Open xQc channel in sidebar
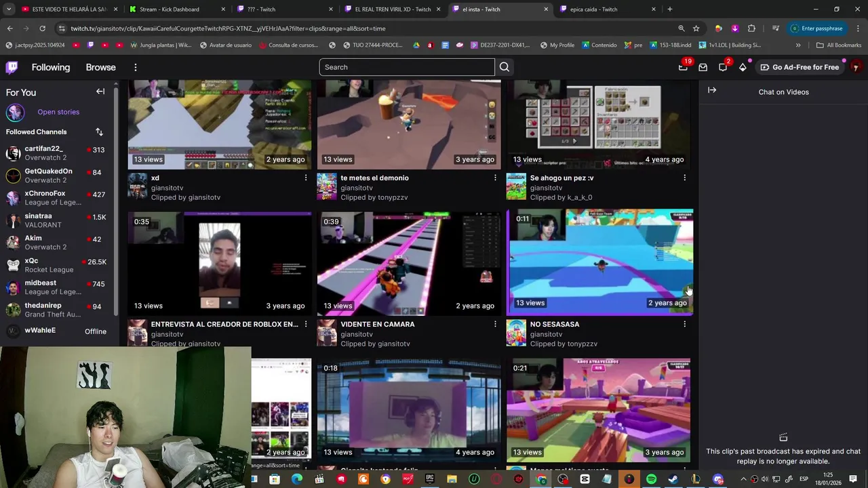Image resolution: width=868 pixels, height=488 pixels. 58,265
